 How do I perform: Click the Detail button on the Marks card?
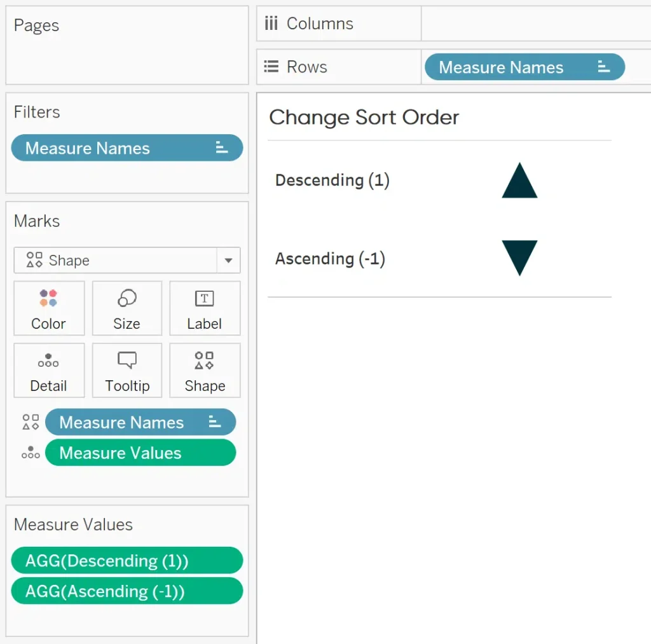point(49,371)
